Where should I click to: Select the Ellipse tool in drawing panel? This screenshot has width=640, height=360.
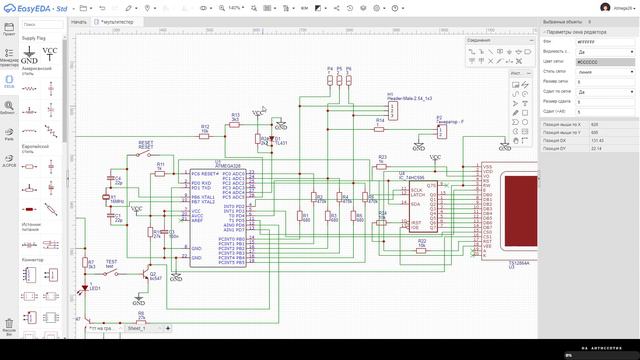click(525, 122)
